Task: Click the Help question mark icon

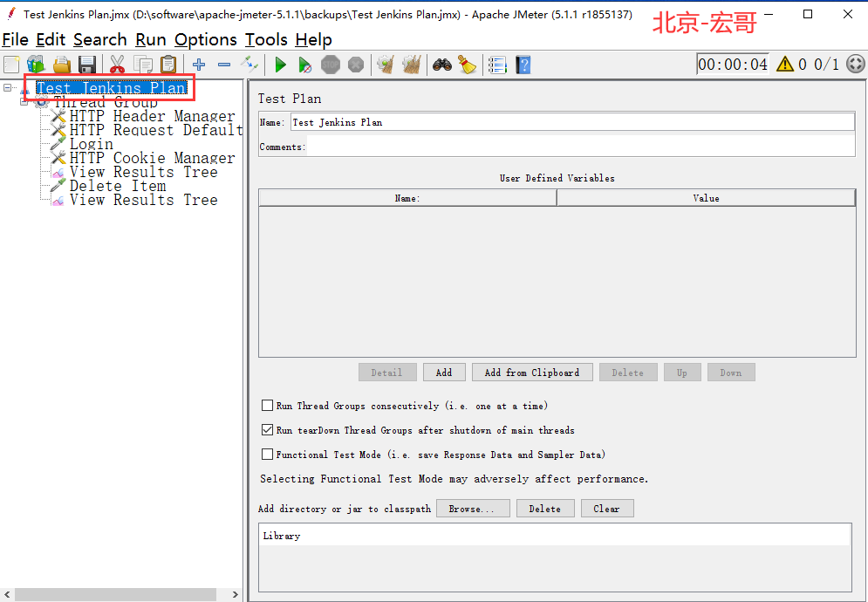Action: [x=523, y=65]
